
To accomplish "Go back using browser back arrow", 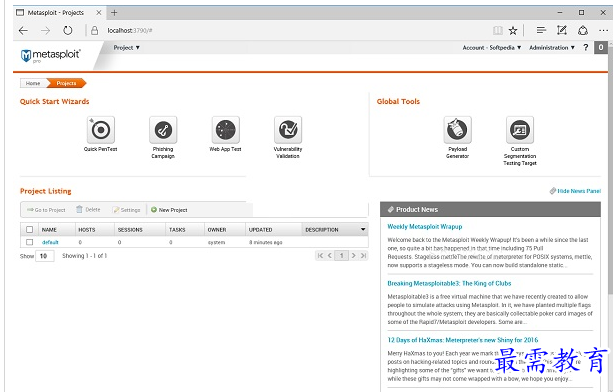I will tap(23, 30).
